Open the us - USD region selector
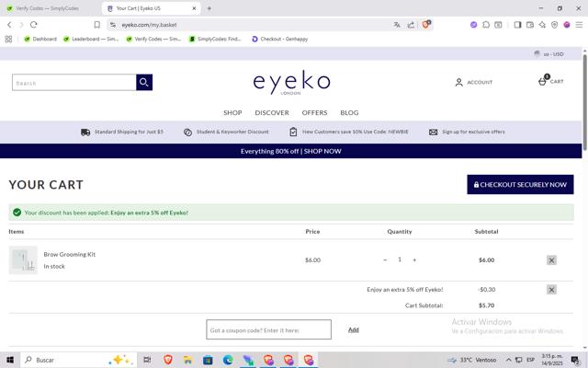Viewport: 588px width, 368px height. [548, 54]
